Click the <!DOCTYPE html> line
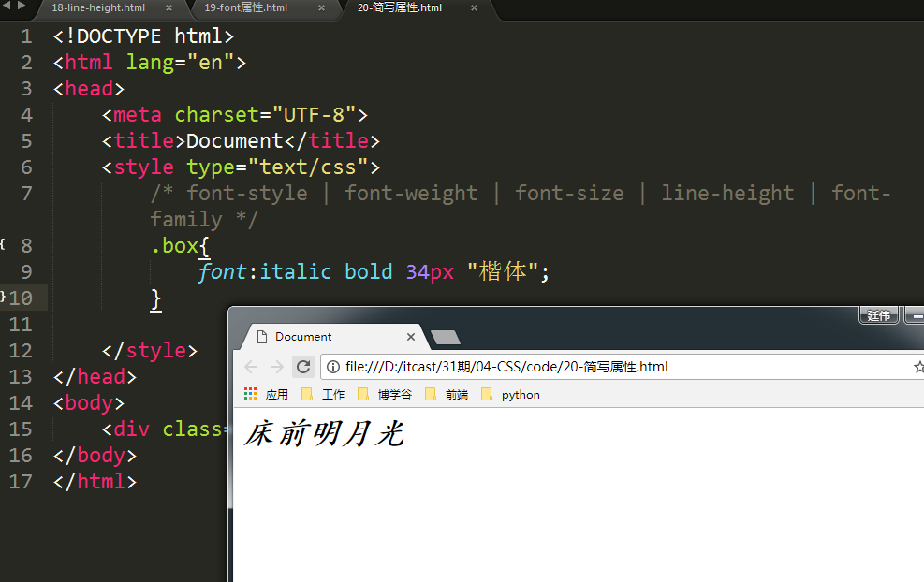This screenshot has height=582, width=924. pyautogui.click(x=144, y=36)
